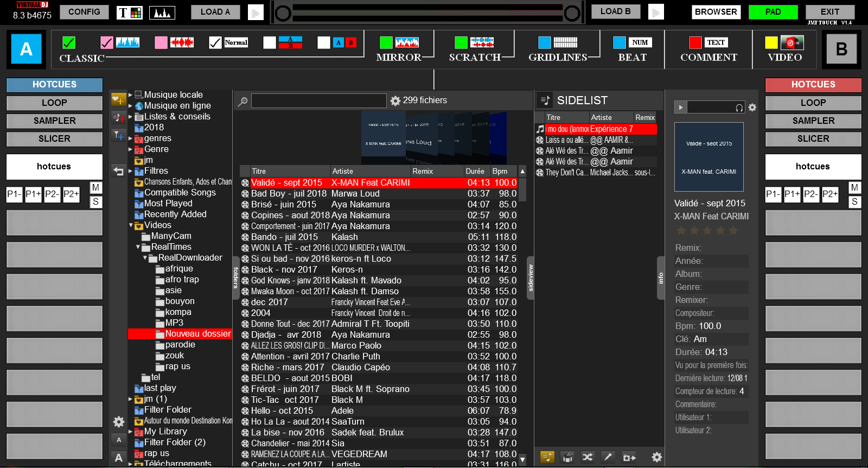Click the COMMENT red color box
The height and width of the screenshot is (468, 868).
point(695,42)
